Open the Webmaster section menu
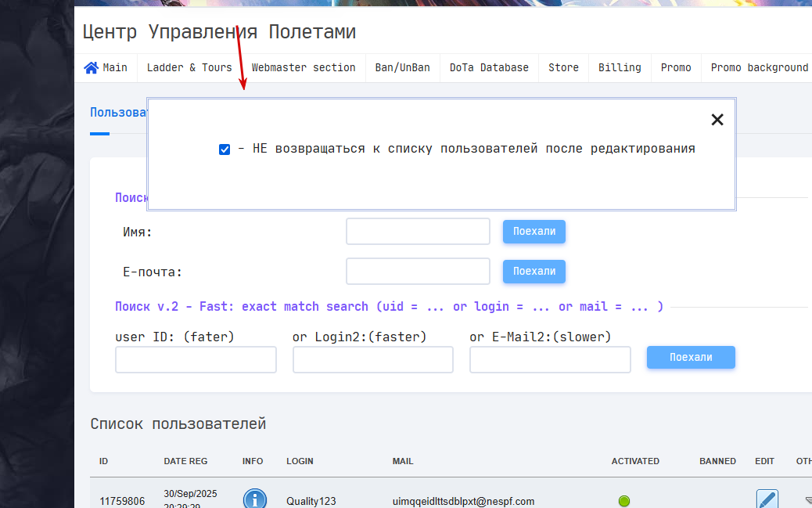 pyautogui.click(x=304, y=68)
